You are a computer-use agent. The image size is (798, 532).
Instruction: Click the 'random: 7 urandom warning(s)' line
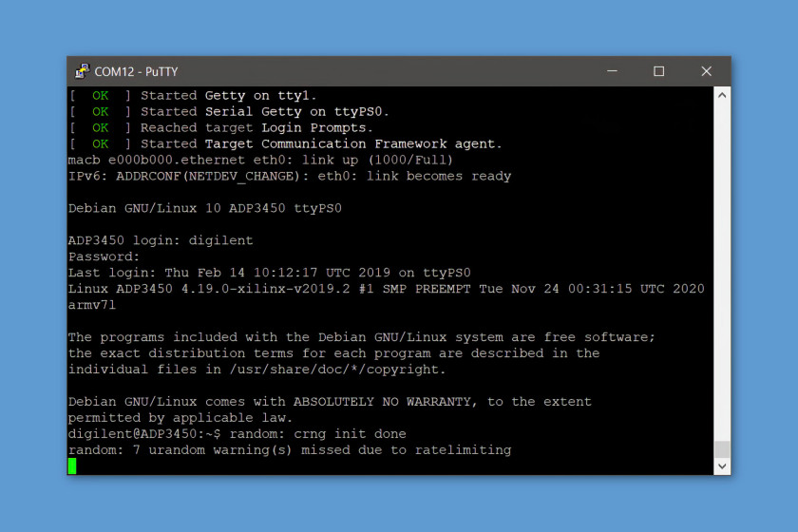pos(290,450)
